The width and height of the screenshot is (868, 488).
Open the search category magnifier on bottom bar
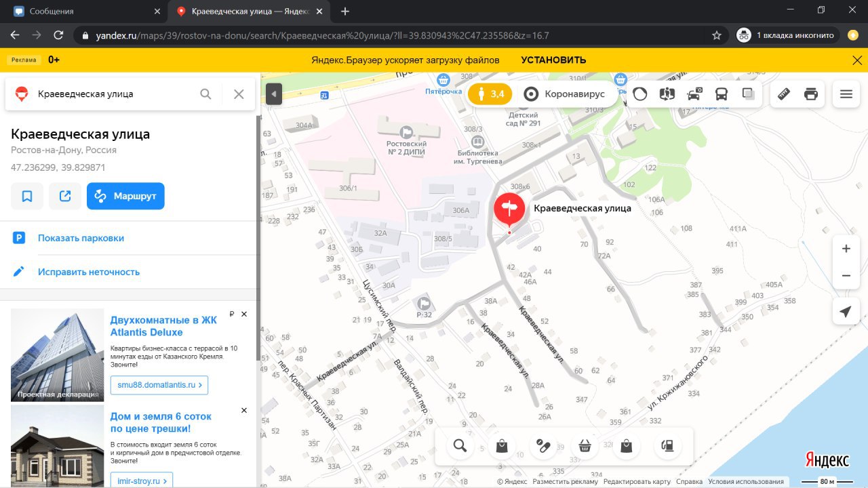pyautogui.click(x=460, y=445)
